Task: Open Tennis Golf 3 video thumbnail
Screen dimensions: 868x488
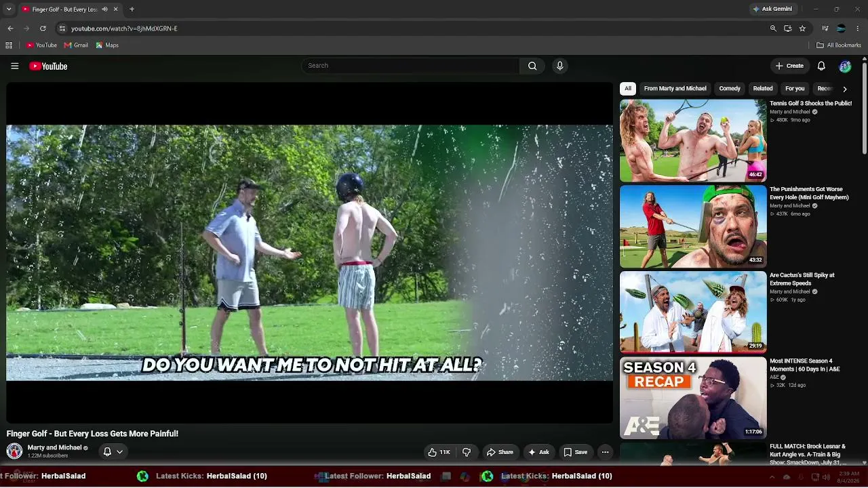Action: point(693,140)
